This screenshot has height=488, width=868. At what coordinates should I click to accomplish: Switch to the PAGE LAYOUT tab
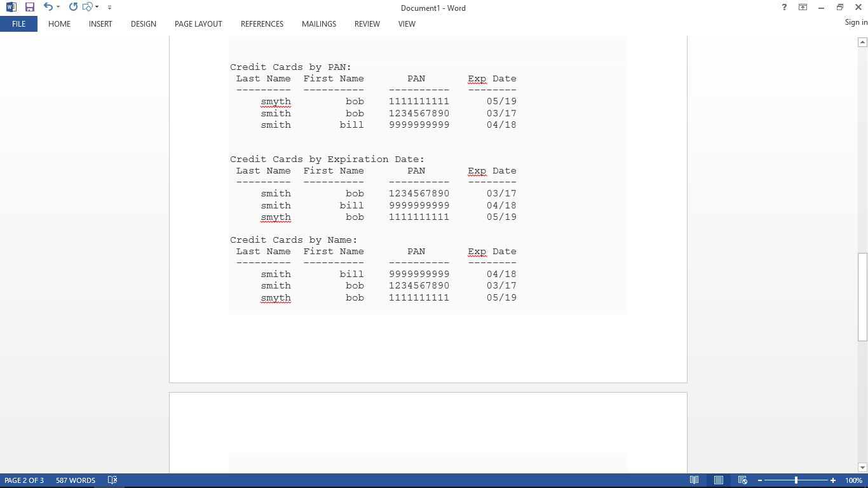point(198,24)
